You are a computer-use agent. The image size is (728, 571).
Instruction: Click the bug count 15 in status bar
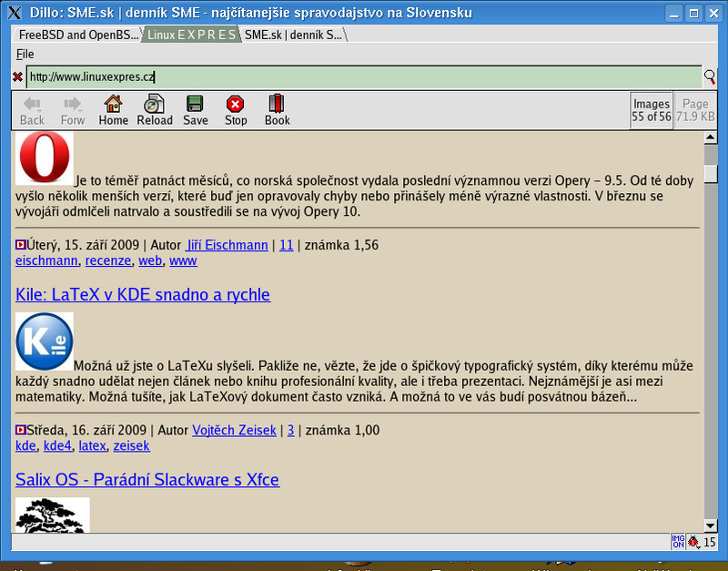[x=710, y=542]
